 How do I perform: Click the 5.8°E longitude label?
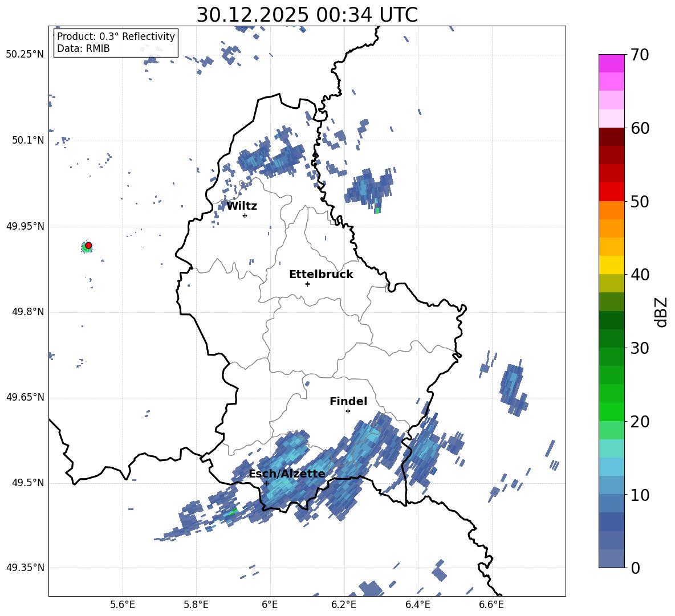coord(196,605)
